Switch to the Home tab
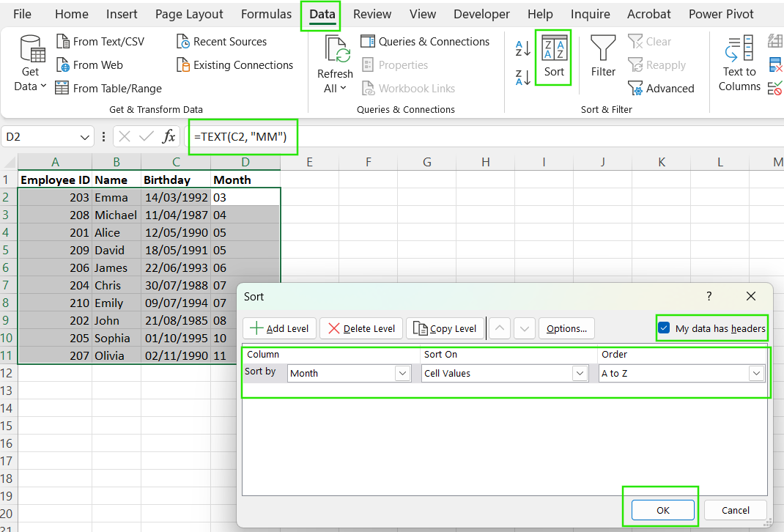The width and height of the screenshot is (784, 532). pos(72,14)
